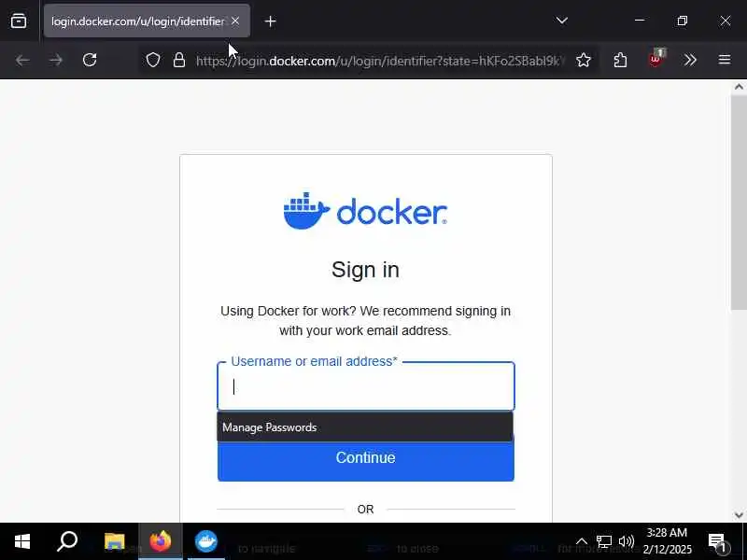Minimize the Firefox window

[x=640, y=21]
